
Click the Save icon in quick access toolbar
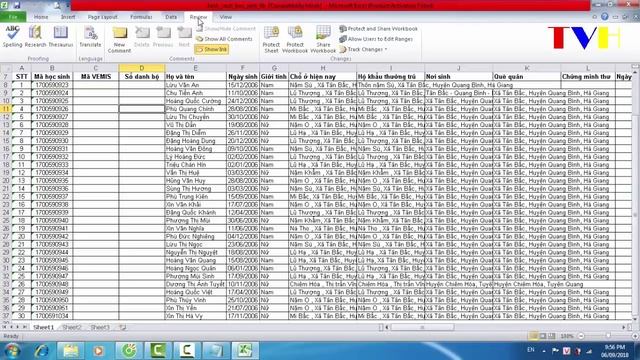tap(17, 5)
